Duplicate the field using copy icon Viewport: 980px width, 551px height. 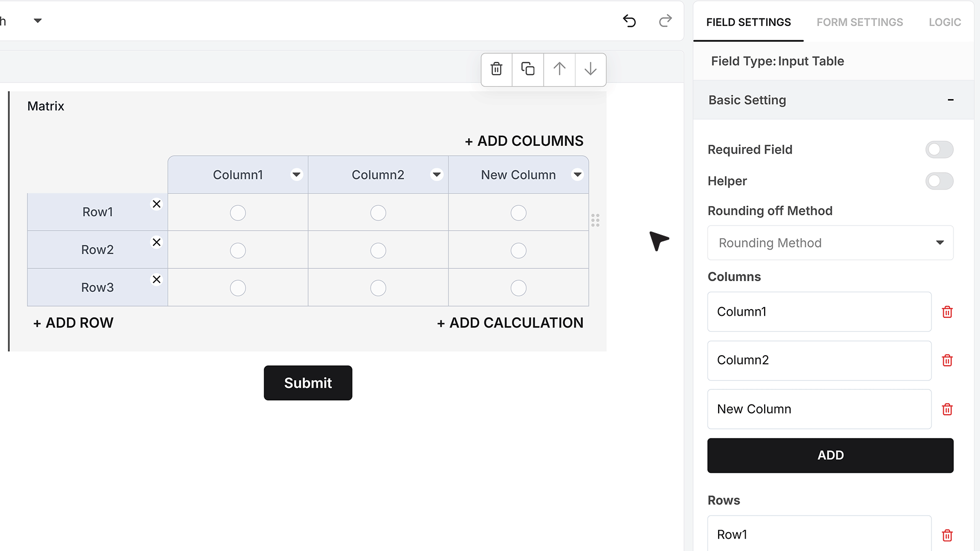[x=528, y=69]
